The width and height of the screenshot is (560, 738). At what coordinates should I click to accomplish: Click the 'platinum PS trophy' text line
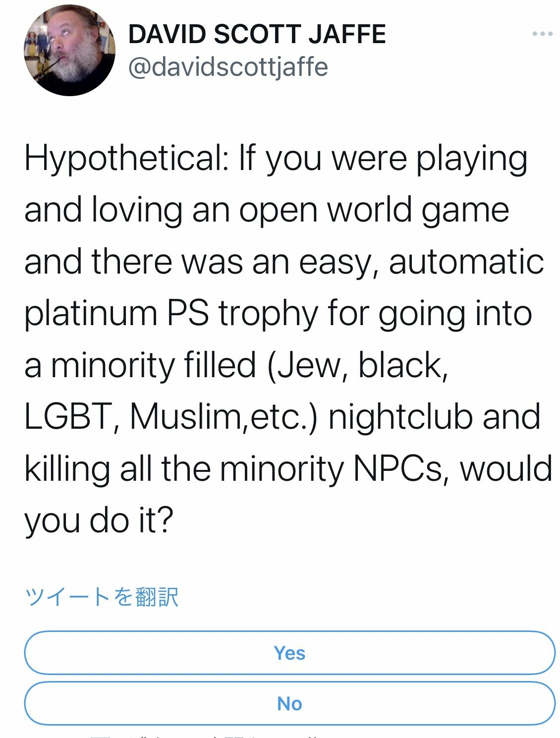tap(278, 314)
